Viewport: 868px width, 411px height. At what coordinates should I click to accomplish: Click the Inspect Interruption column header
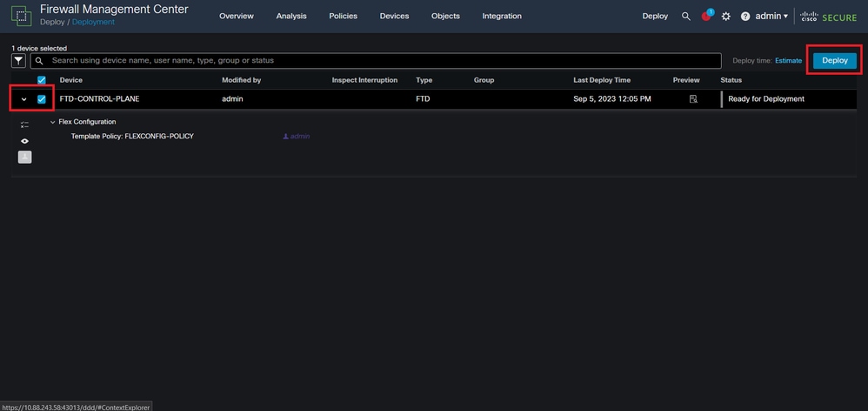coord(364,80)
